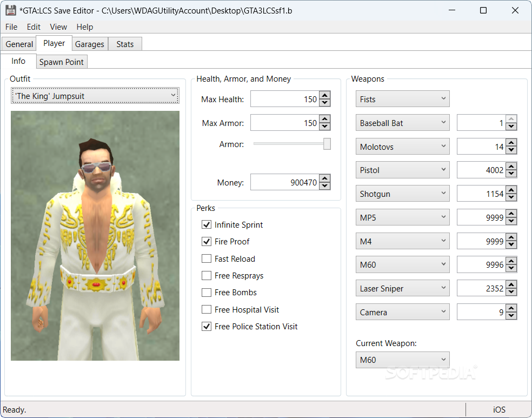Decrease Pistol ammo count
The height and width of the screenshot is (418, 532).
click(511, 174)
